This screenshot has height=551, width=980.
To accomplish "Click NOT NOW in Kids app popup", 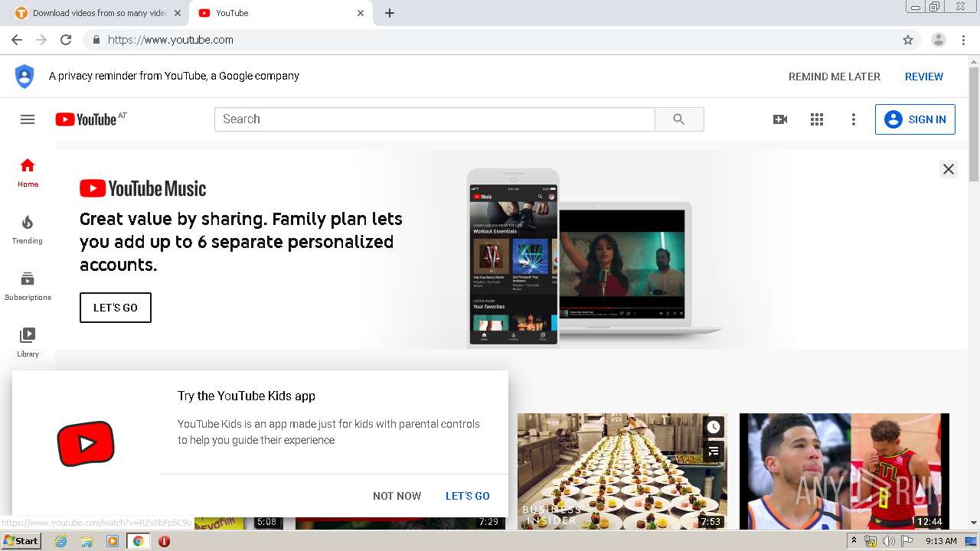I will pos(397,496).
